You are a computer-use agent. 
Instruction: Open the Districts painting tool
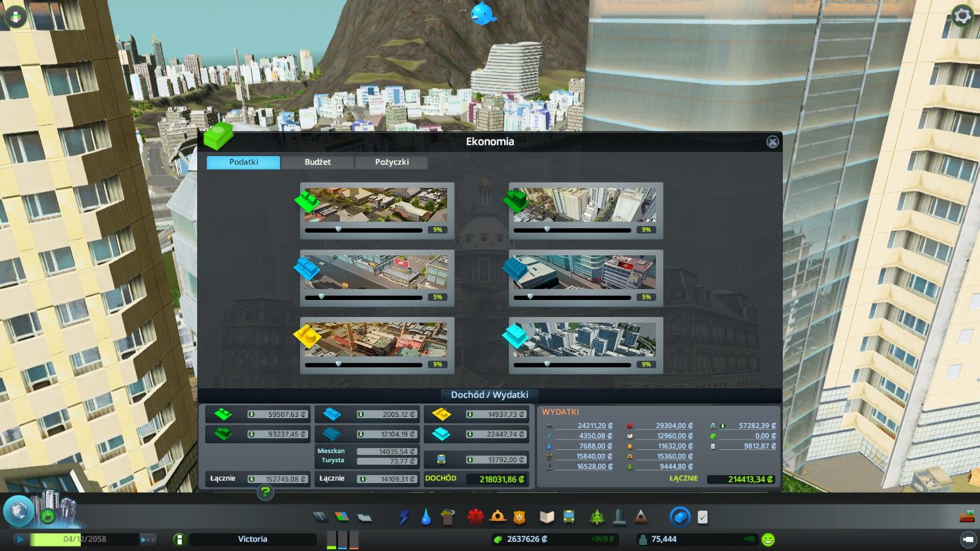[x=363, y=518]
